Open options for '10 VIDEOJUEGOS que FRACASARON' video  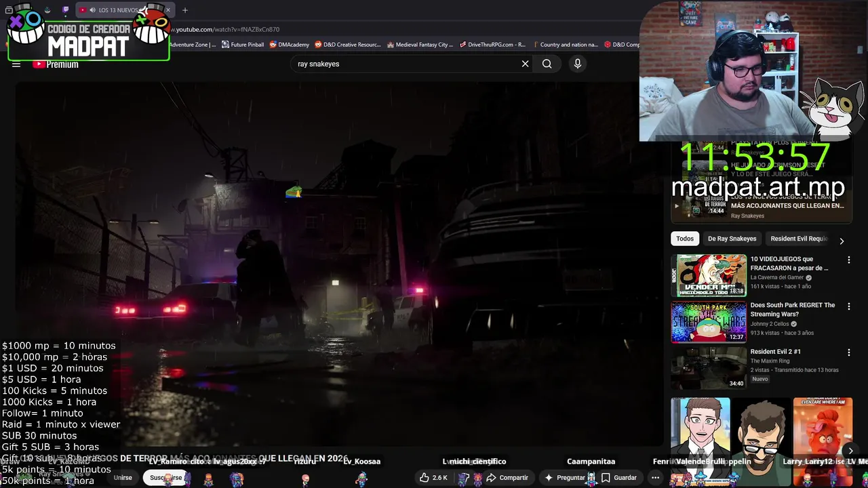click(x=848, y=260)
